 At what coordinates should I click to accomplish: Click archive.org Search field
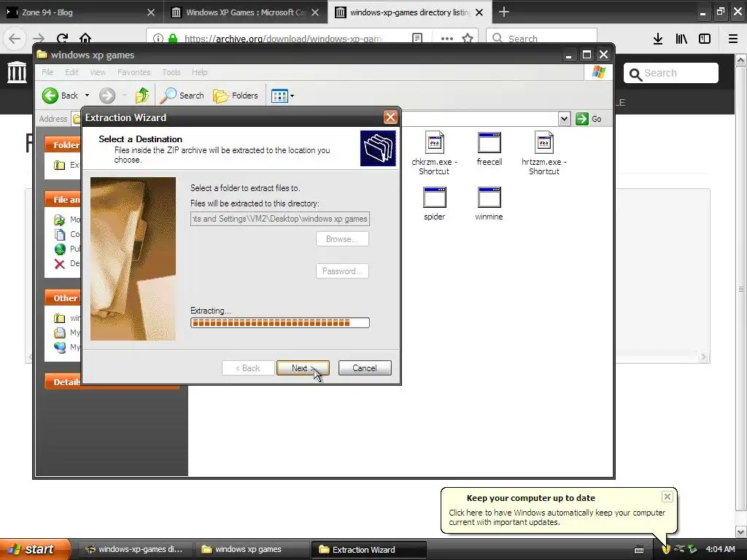pos(671,74)
